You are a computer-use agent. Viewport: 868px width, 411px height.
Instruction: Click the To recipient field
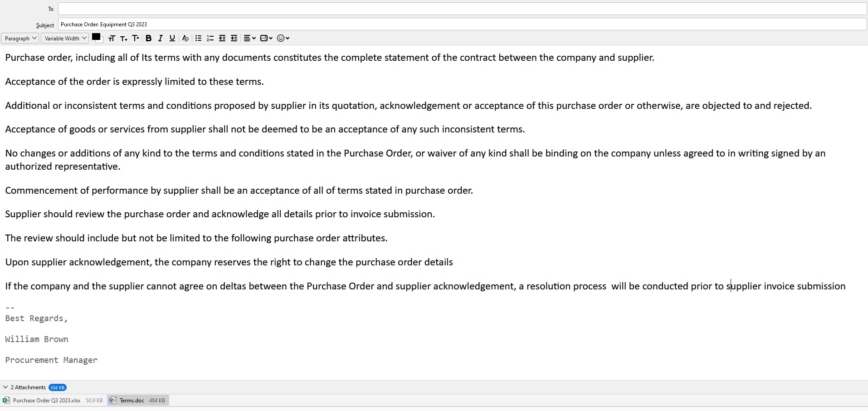[x=363, y=9]
